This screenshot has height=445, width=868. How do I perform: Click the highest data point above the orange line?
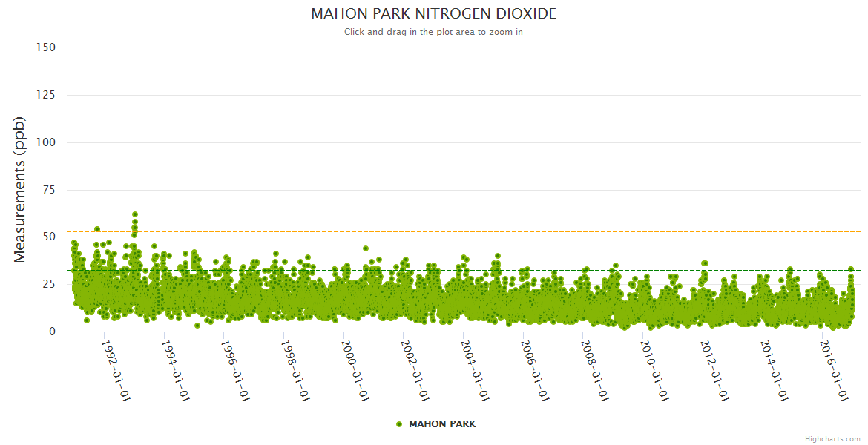(135, 214)
